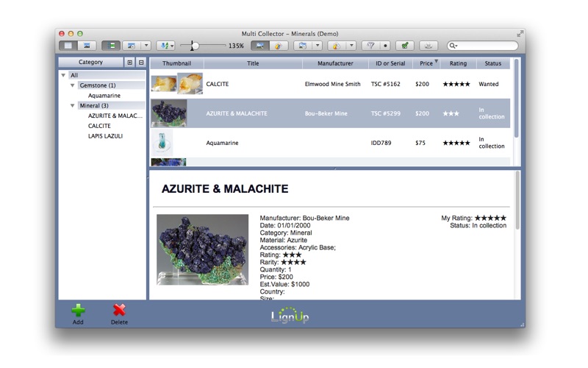The image size is (588, 368).
Task: Select Mineral (3) category
Action: pyautogui.click(x=94, y=105)
